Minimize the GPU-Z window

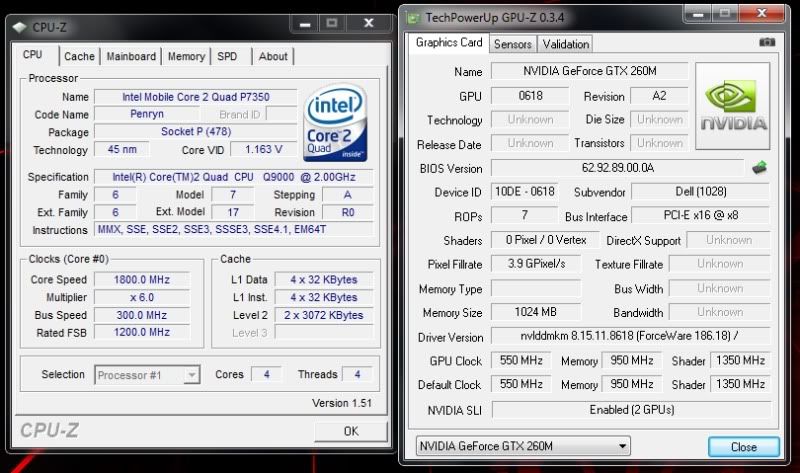698,14
